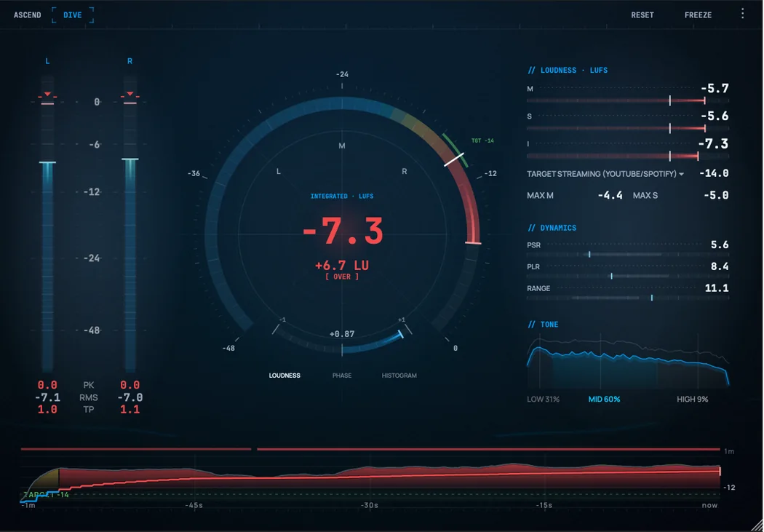
Task: Open the three-dot options menu
Action: point(743,14)
